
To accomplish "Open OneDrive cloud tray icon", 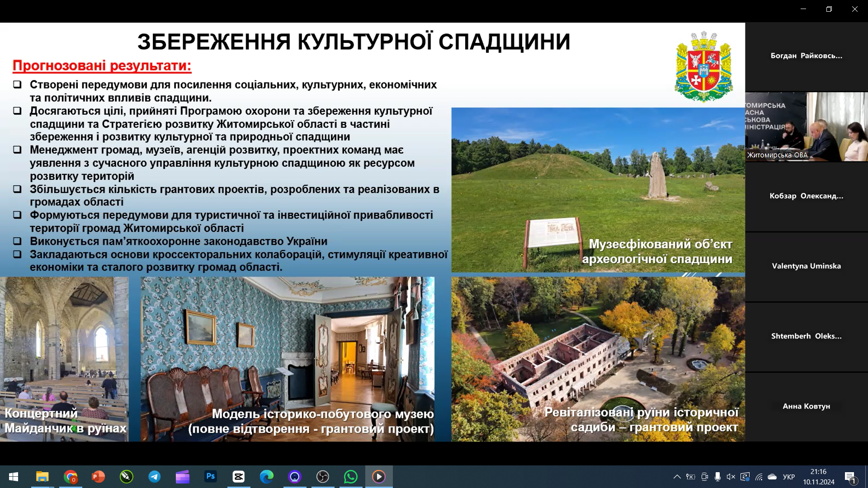I will coord(773,477).
